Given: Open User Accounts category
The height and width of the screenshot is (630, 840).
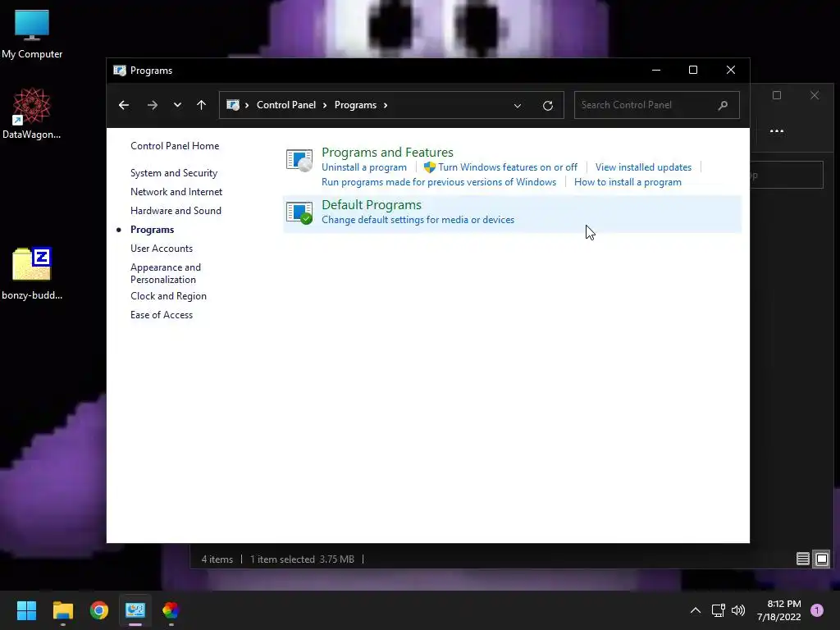Looking at the screenshot, I should 162,249.
